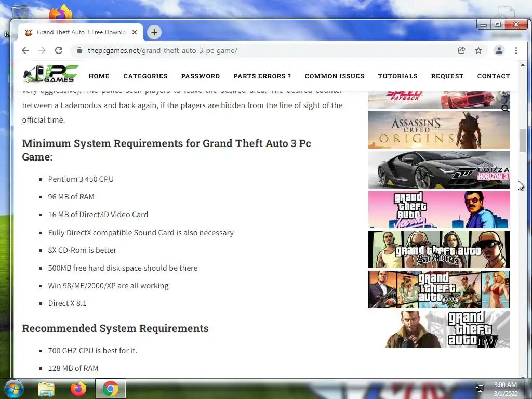Open the Windows Start orb

pyautogui.click(x=14, y=389)
